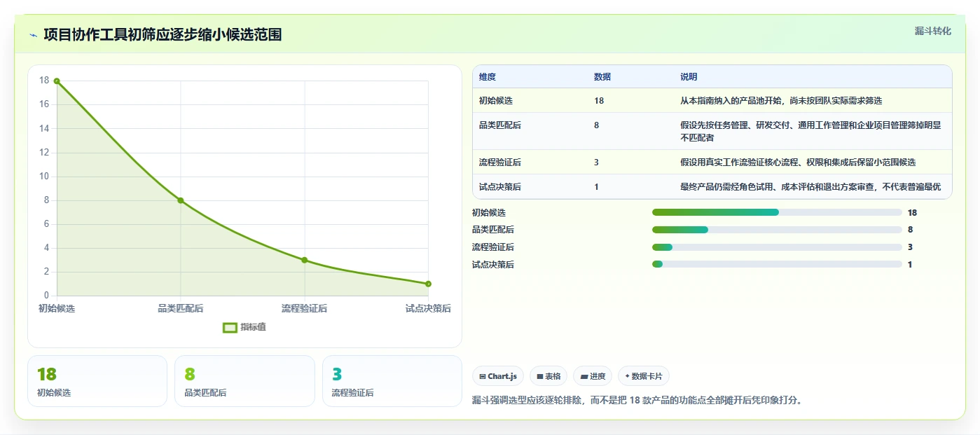Select the 流程验证后 row in the table
The width and height of the screenshot is (980, 435).
(x=712, y=163)
